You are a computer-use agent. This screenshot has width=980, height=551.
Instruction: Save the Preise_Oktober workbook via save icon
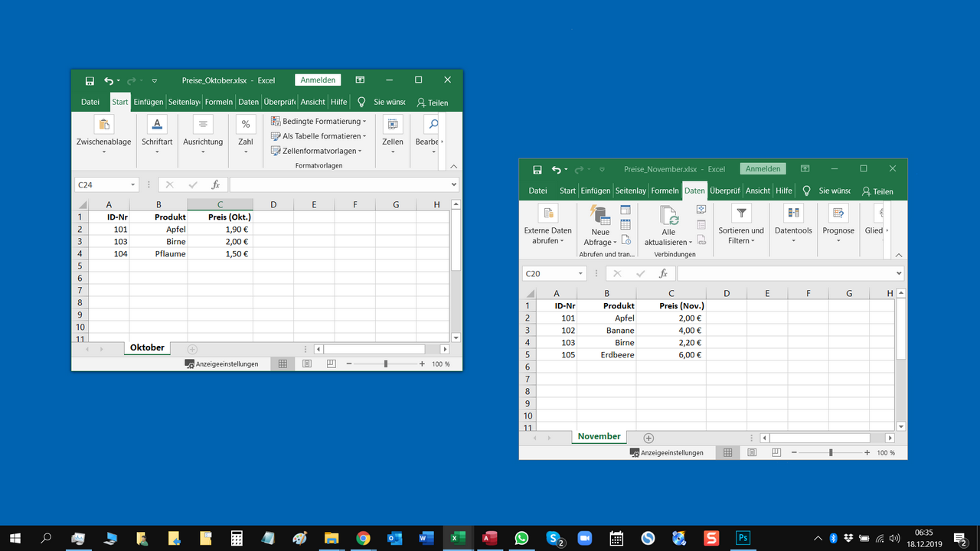click(x=90, y=80)
